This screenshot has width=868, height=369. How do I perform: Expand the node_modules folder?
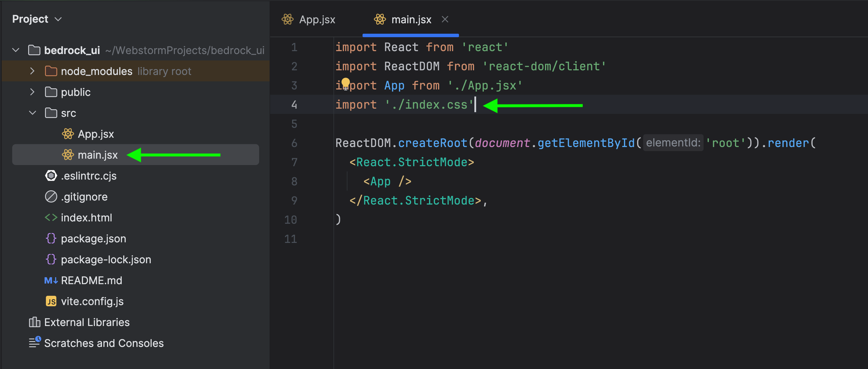pyautogui.click(x=32, y=71)
